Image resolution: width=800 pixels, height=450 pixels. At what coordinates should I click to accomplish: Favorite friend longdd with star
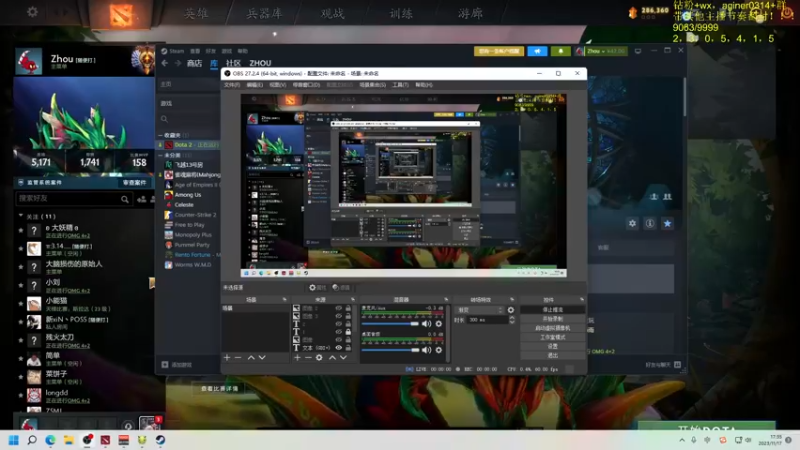(21, 395)
